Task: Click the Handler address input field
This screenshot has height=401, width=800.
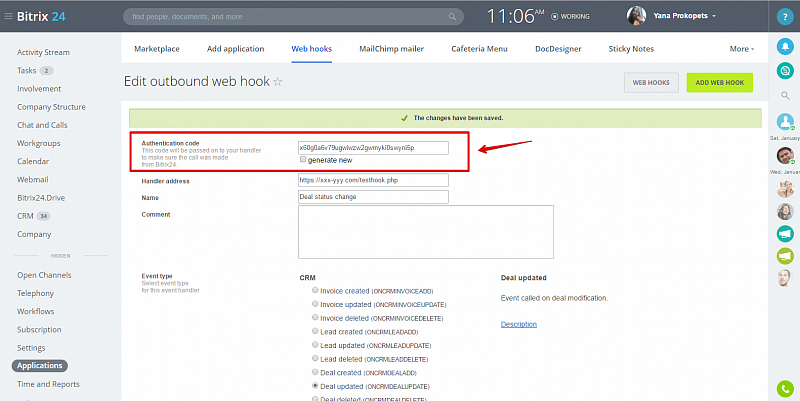Action: pyautogui.click(x=373, y=180)
